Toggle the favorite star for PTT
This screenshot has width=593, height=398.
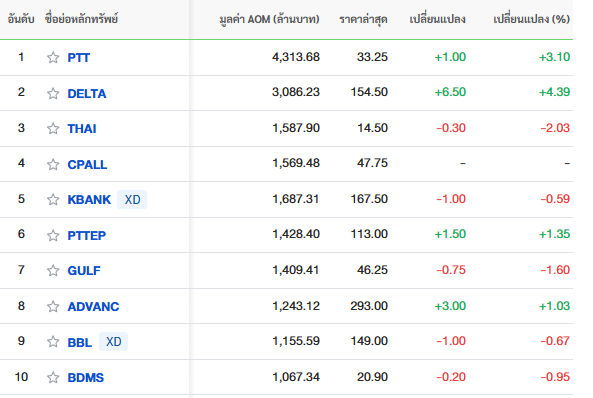(53, 58)
